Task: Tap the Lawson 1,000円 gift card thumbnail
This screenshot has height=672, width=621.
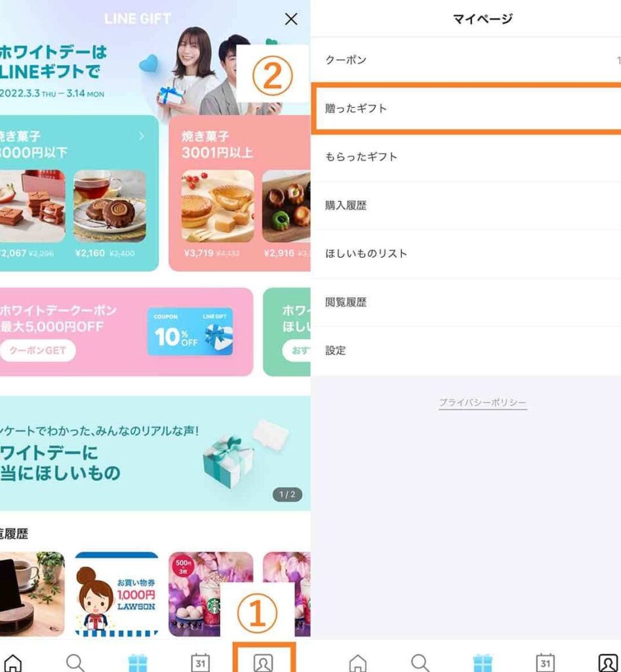Action: pos(116,594)
